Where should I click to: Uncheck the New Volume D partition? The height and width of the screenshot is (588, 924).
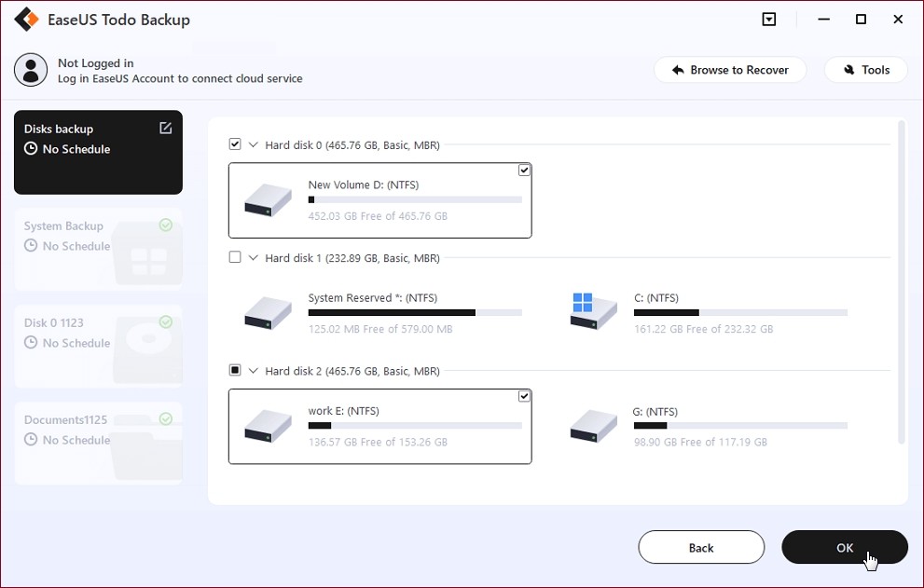[524, 170]
